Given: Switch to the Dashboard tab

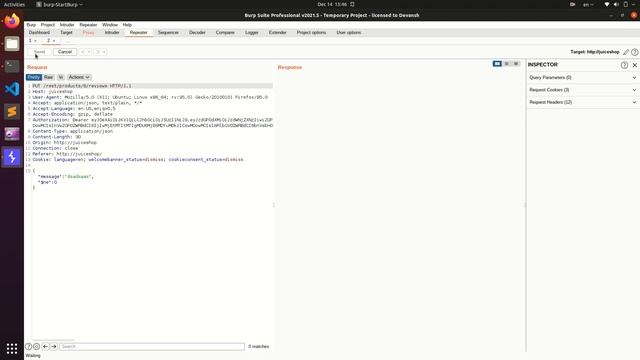Looking at the screenshot, I should 39,32.
